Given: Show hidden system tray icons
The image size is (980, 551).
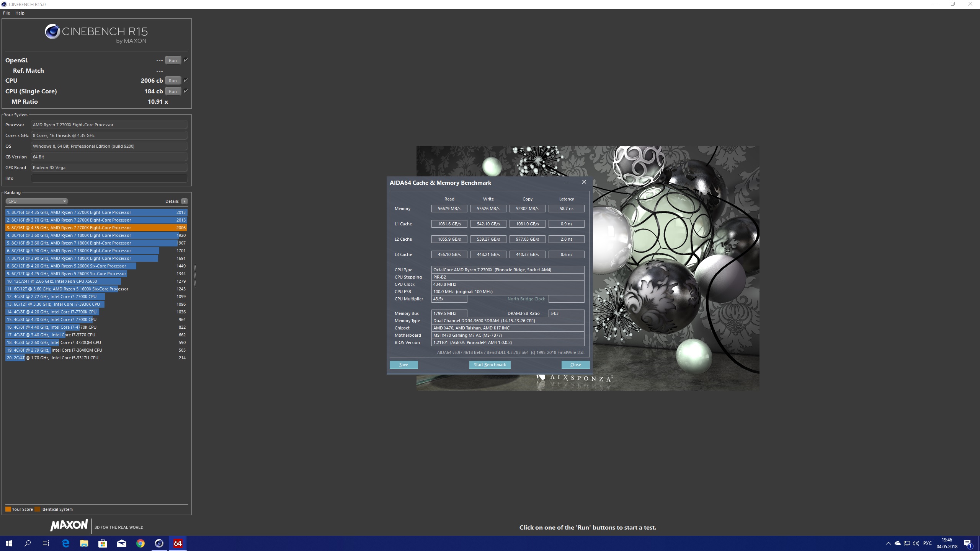Looking at the screenshot, I should (x=888, y=543).
